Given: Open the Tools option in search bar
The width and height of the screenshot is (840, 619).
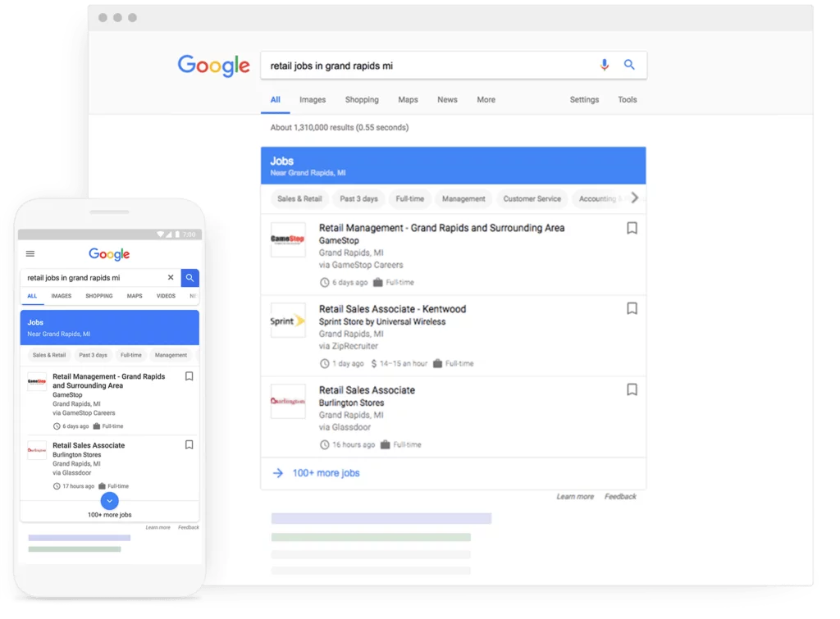Looking at the screenshot, I should [x=627, y=100].
